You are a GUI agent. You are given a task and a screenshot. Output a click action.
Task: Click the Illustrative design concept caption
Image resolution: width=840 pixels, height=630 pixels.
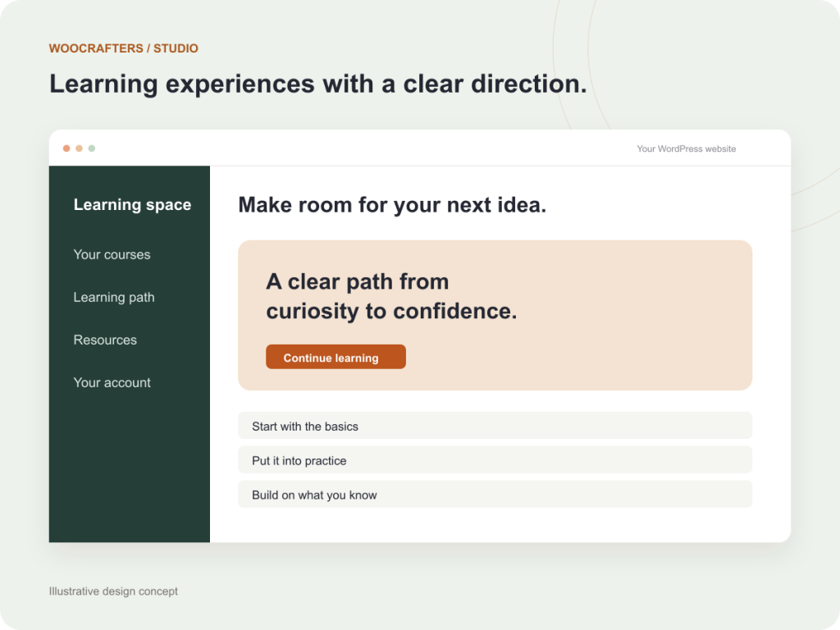[x=113, y=591]
